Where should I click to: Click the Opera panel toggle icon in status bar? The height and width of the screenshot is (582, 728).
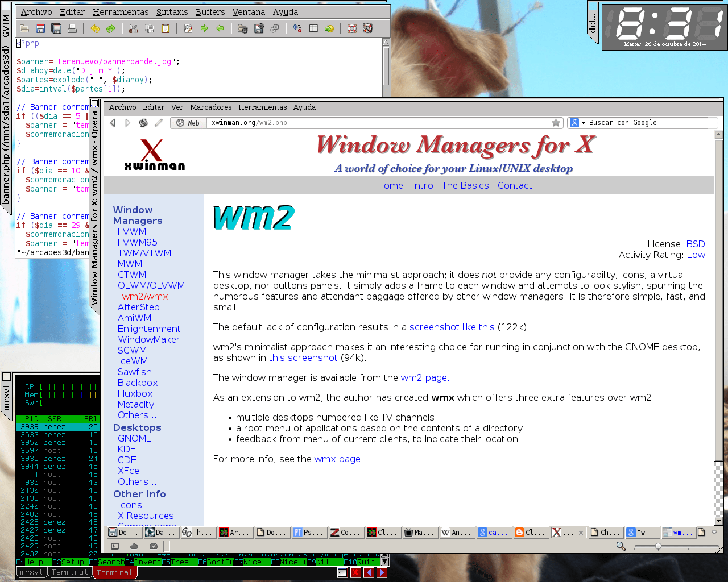[x=115, y=546]
